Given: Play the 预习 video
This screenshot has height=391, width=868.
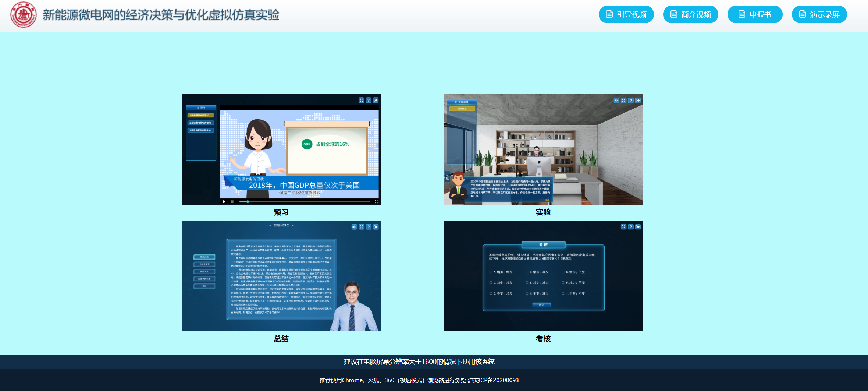Looking at the screenshot, I should (224, 202).
